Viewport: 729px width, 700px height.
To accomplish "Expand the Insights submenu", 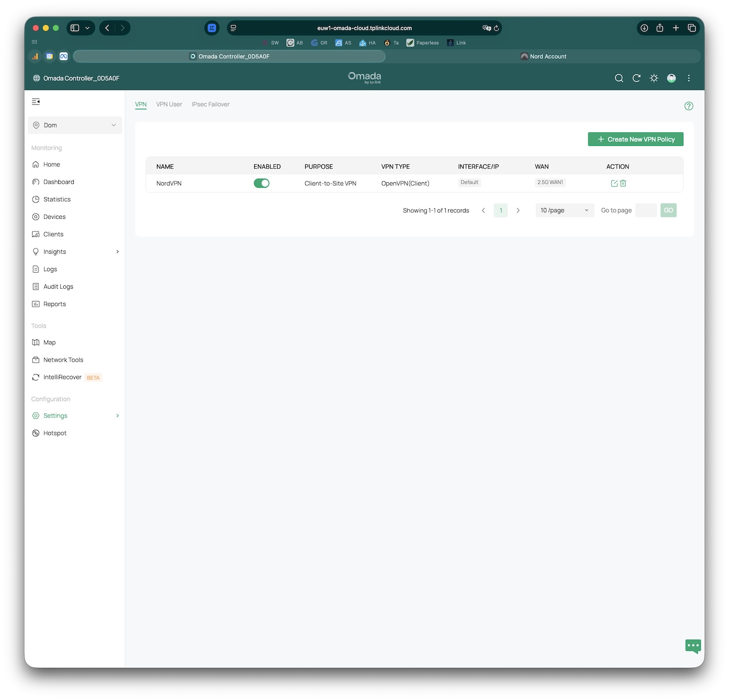I will pos(117,252).
